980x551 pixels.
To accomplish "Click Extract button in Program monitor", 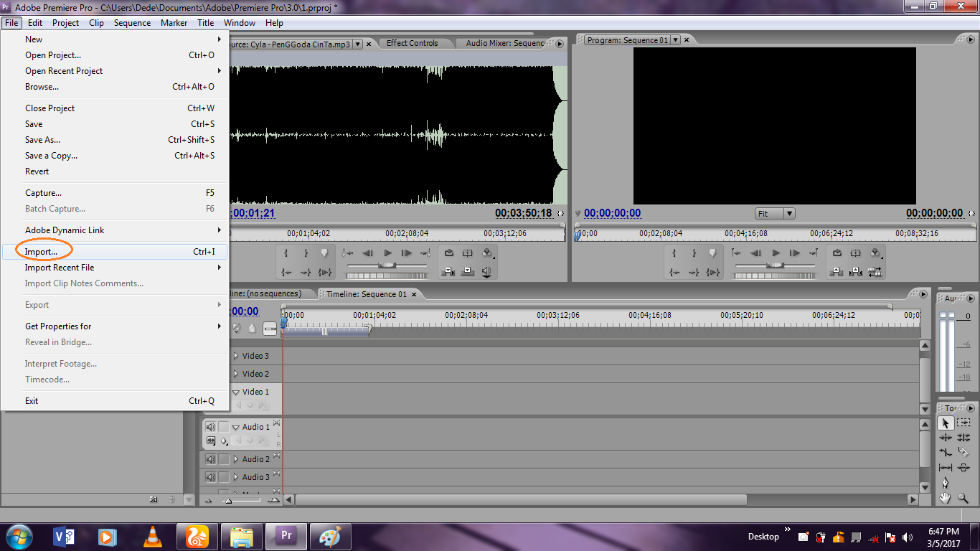I will (x=856, y=272).
